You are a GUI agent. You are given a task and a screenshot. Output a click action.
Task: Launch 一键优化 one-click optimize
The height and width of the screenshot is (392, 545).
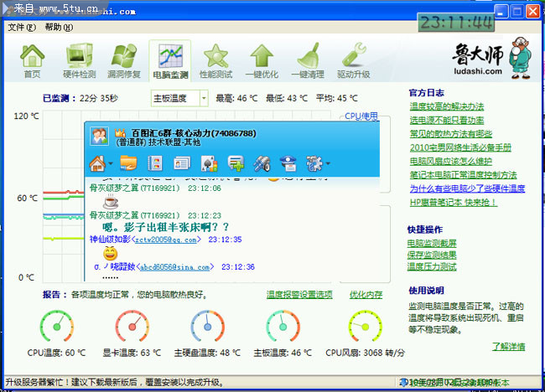point(262,60)
